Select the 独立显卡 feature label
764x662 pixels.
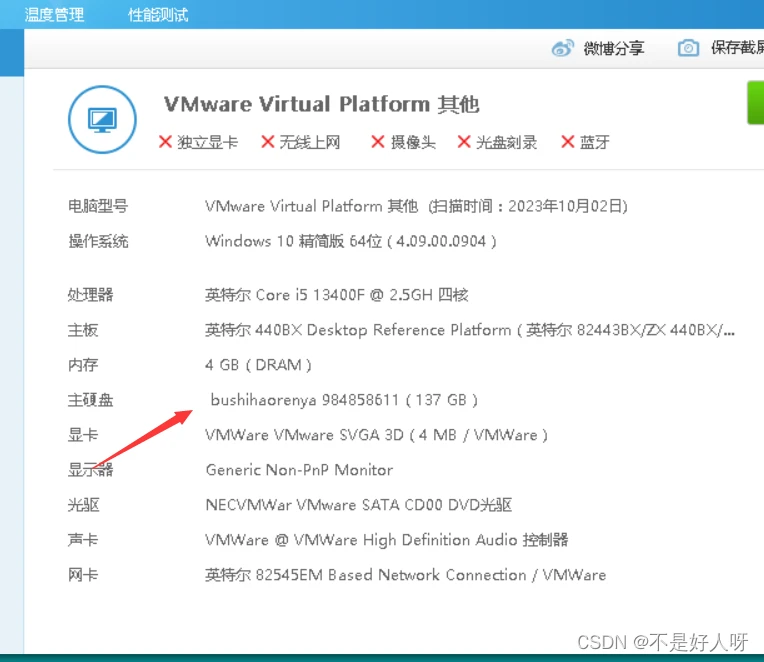click(208, 142)
